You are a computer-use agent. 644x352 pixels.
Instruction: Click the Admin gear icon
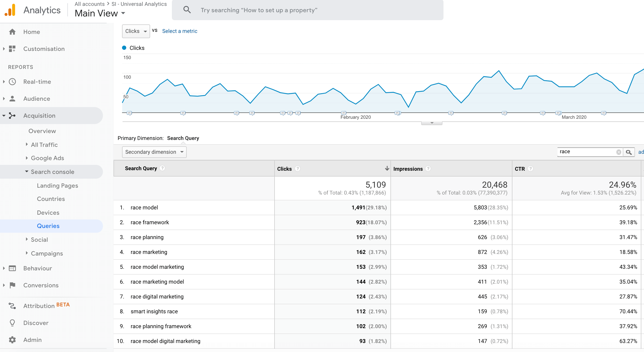coord(12,340)
